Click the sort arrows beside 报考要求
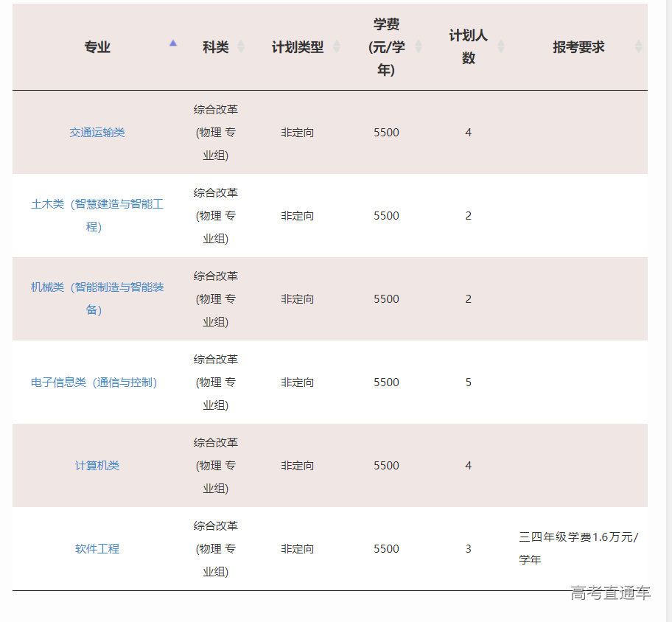The height and width of the screenshot is (622, 672). [638, 47]
